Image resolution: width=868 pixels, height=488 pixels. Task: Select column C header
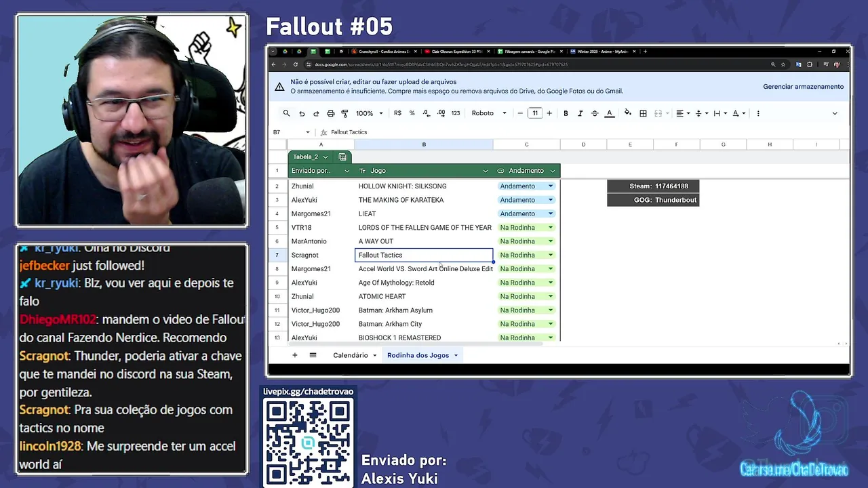[x=526, y=144]
